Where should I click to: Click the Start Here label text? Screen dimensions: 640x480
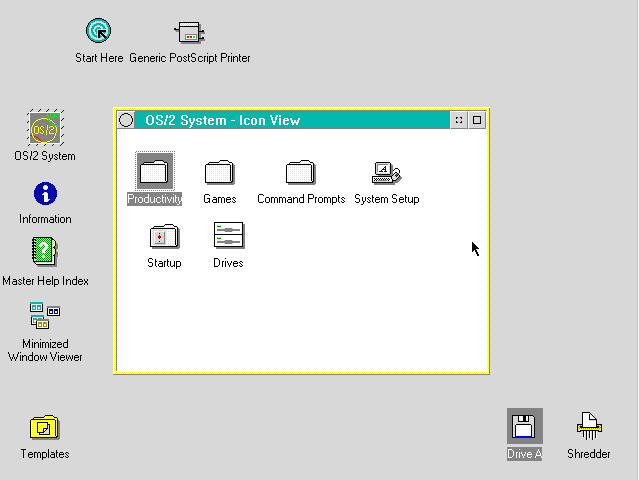(99, 58)
